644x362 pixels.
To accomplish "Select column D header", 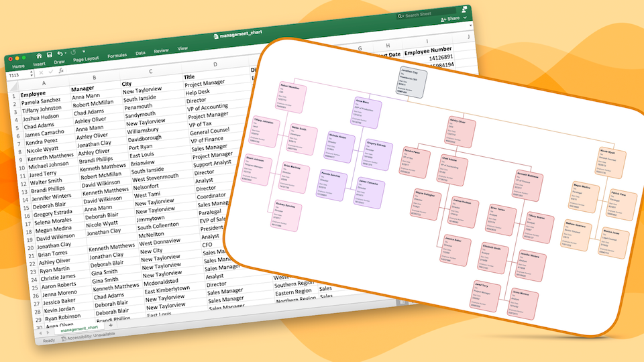I will tap(215, 64).
